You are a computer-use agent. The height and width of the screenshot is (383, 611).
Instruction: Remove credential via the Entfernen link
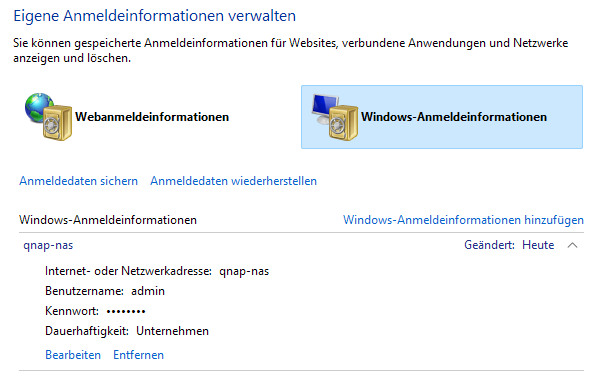pos(138,355)
